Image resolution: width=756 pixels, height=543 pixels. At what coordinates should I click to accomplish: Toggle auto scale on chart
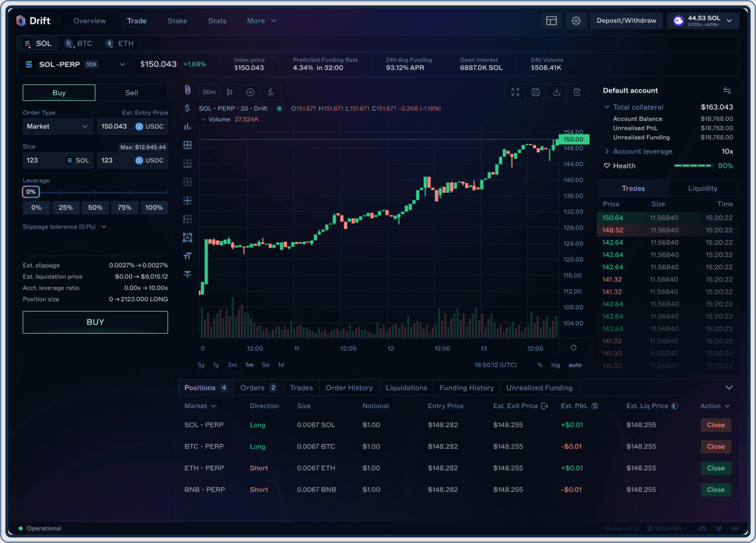click(575, 365)
